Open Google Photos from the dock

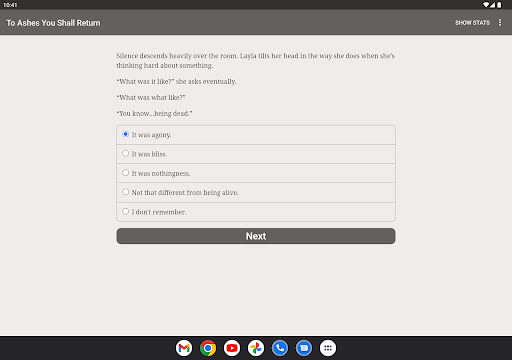pos(256,348)
